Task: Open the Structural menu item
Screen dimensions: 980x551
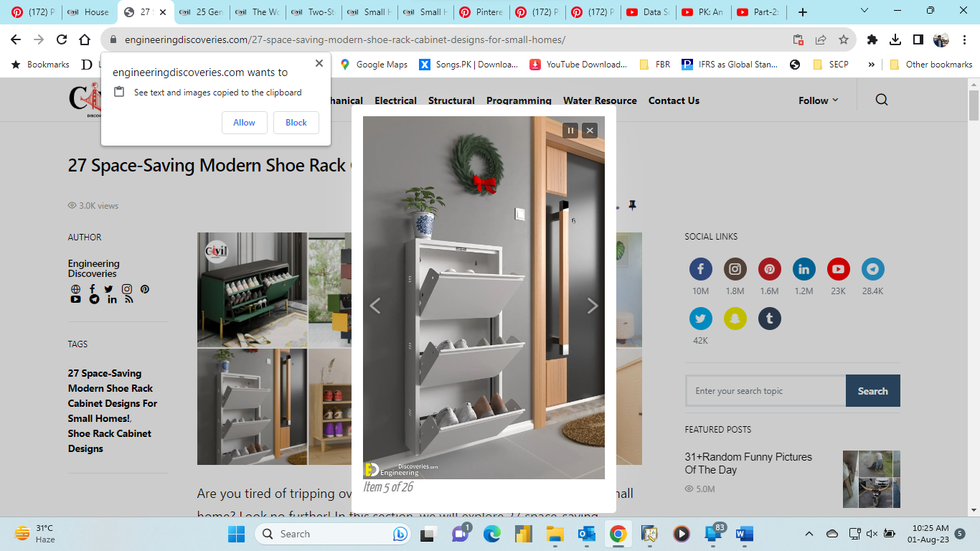Action: (451, 100)
